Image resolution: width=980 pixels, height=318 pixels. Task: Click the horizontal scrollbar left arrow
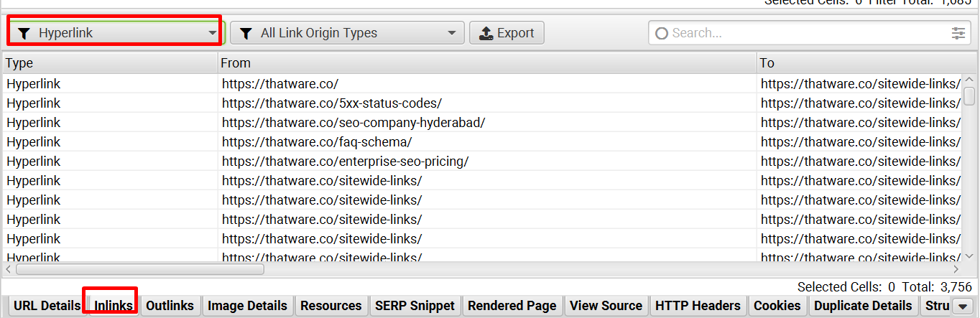[8, 269]
